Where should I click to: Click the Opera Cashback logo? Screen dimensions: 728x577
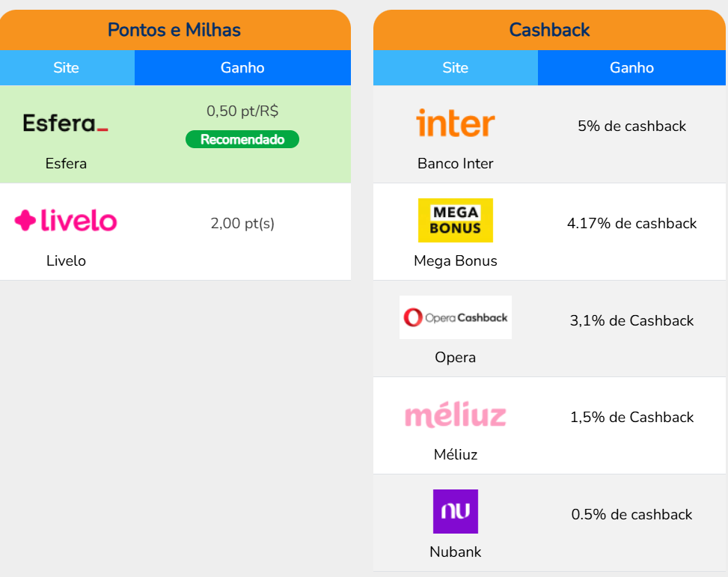point(455,317)
